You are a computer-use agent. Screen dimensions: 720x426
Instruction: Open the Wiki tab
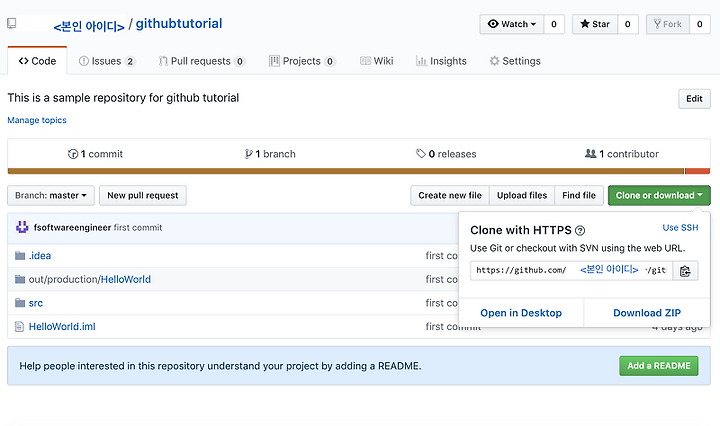pyautogui.click(x=377, y=61)
